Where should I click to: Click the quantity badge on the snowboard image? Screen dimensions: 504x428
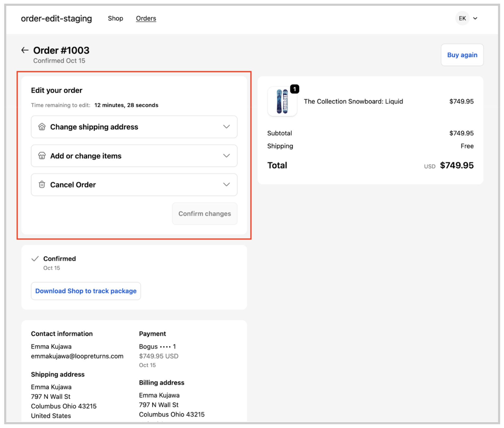pyautogui.click(x=295, y=89)
